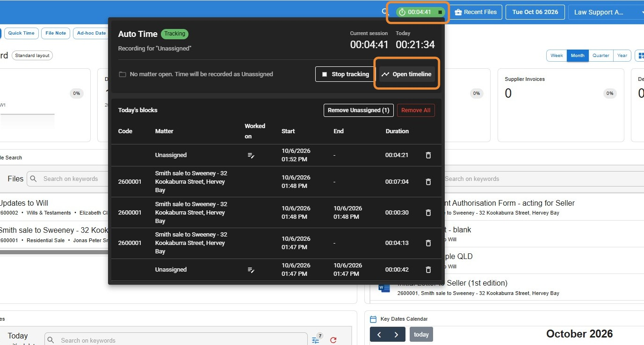The height and width of the screenshot is (345, 644).
Task: Click the red refresh icon near Today search
Action: (333, 340)
